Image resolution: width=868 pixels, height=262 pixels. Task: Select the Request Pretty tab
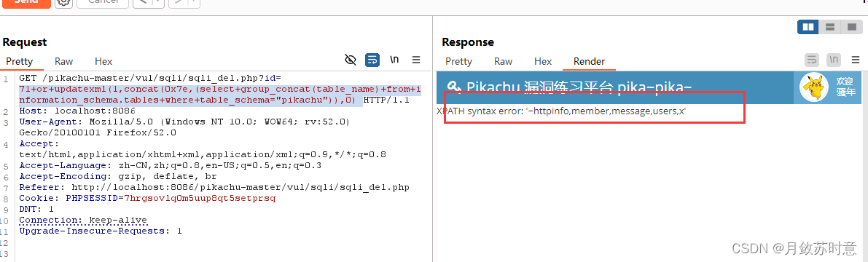[20, 61]
